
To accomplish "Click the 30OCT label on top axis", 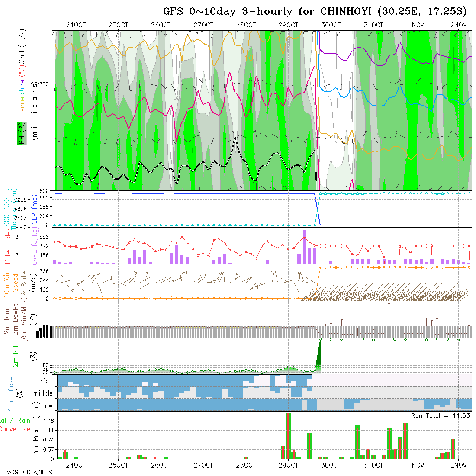I will 331,25.
